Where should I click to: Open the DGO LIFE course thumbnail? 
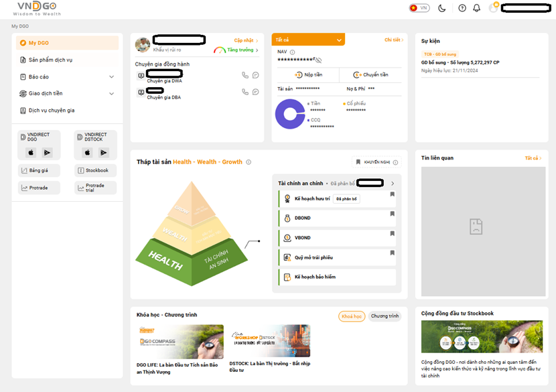[180, 342]
